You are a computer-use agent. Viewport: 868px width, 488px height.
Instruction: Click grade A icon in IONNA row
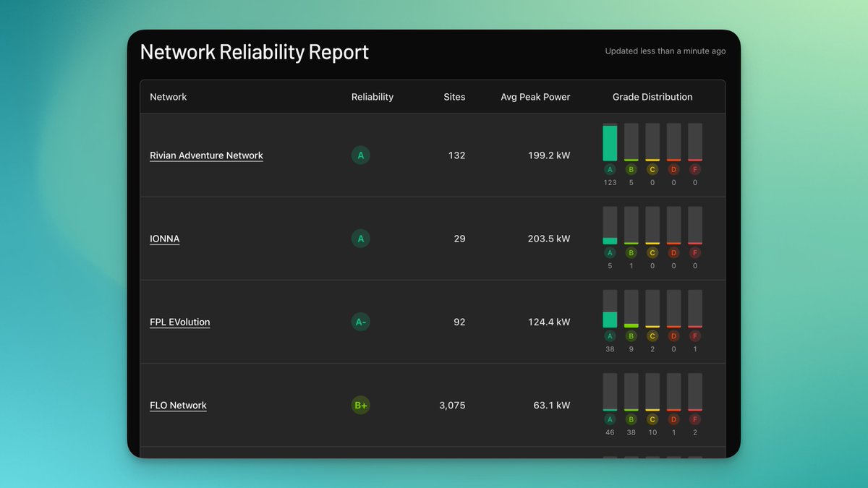point(610,253)
